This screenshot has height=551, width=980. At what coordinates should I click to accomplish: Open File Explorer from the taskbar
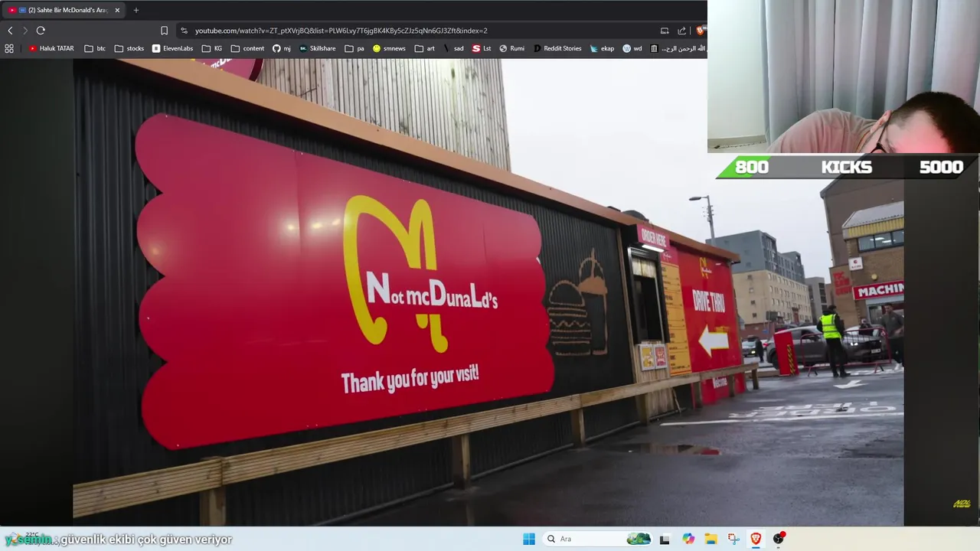(710, 539)
